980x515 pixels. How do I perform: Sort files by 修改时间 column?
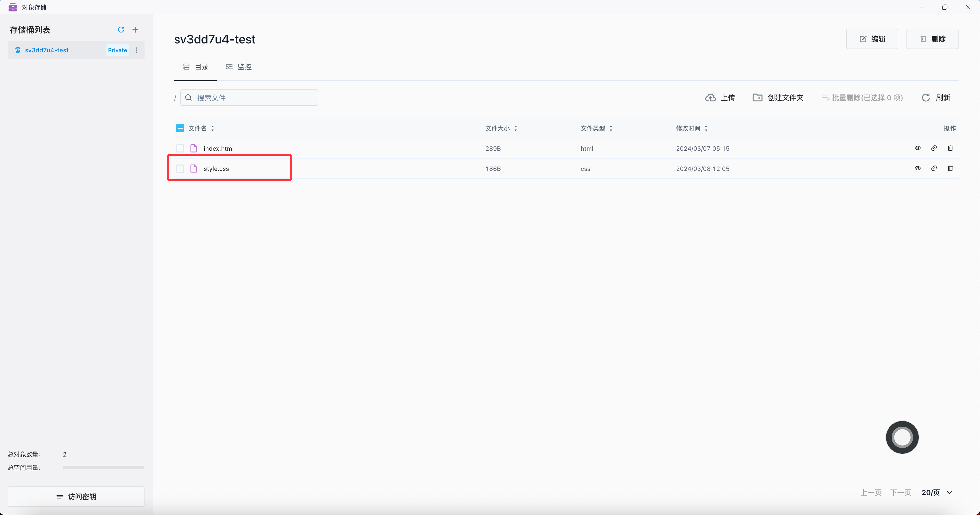pos(692,128)
